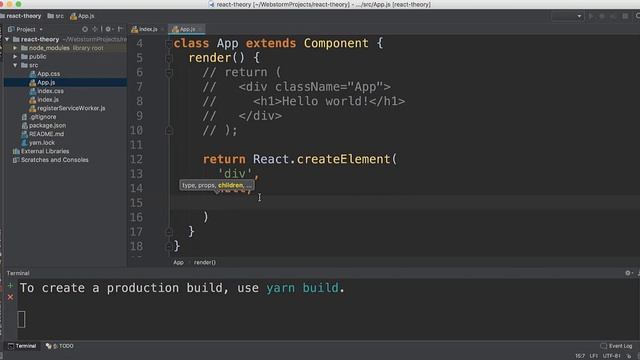Screen dimensions: 640x360
Task: Select App.js in project tree
Action: [x=46, y=82]
